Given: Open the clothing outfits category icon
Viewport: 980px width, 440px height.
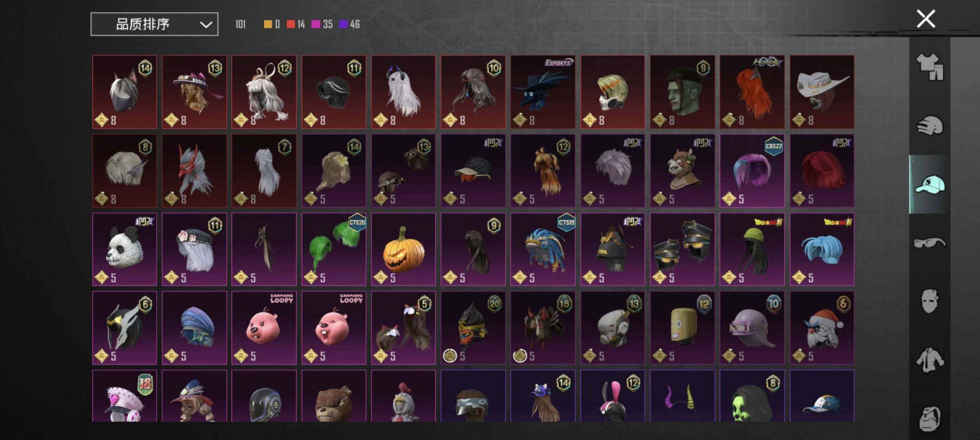Looking at the screenshot, I should point(929,67).
